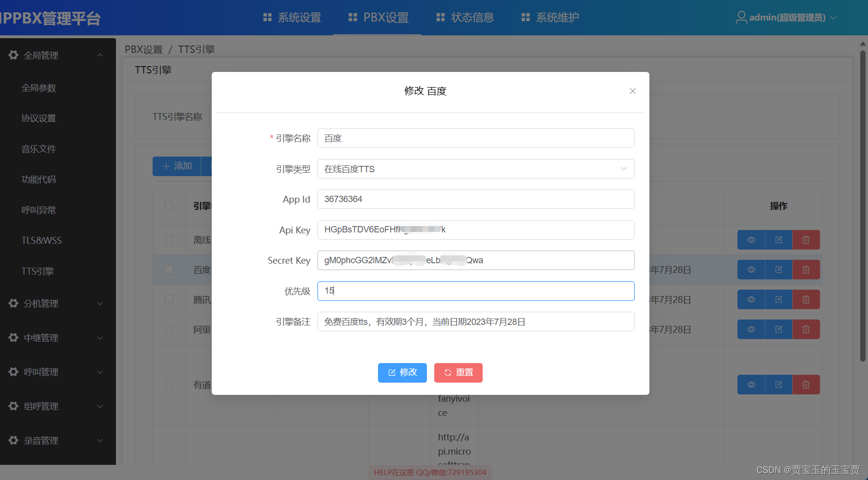The image size is (868, 480).
Task: Click the 重置 reset button
Action: pyautogui.click(x=458, y=373)
